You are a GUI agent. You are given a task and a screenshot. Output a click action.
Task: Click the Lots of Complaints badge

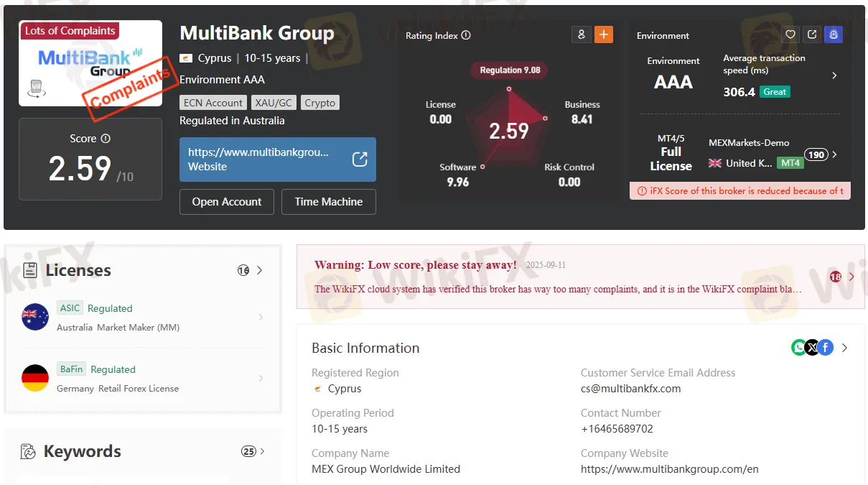pos(70,31)
